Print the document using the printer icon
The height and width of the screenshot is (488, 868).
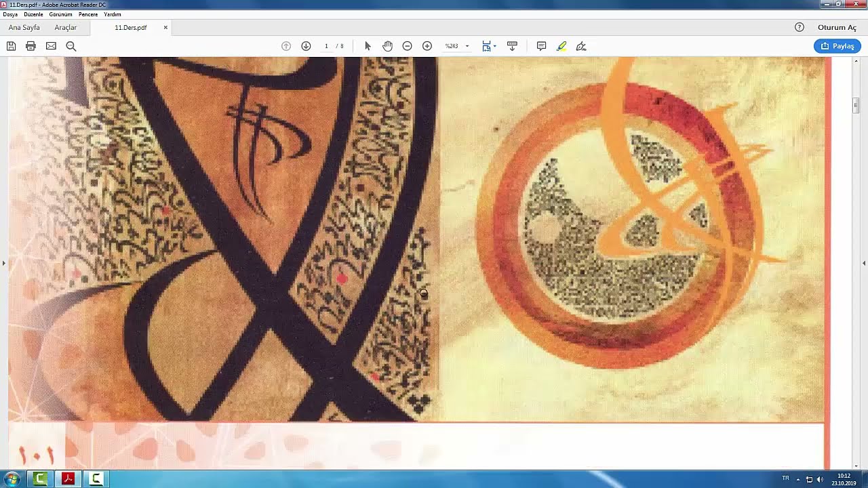[31, 46]
